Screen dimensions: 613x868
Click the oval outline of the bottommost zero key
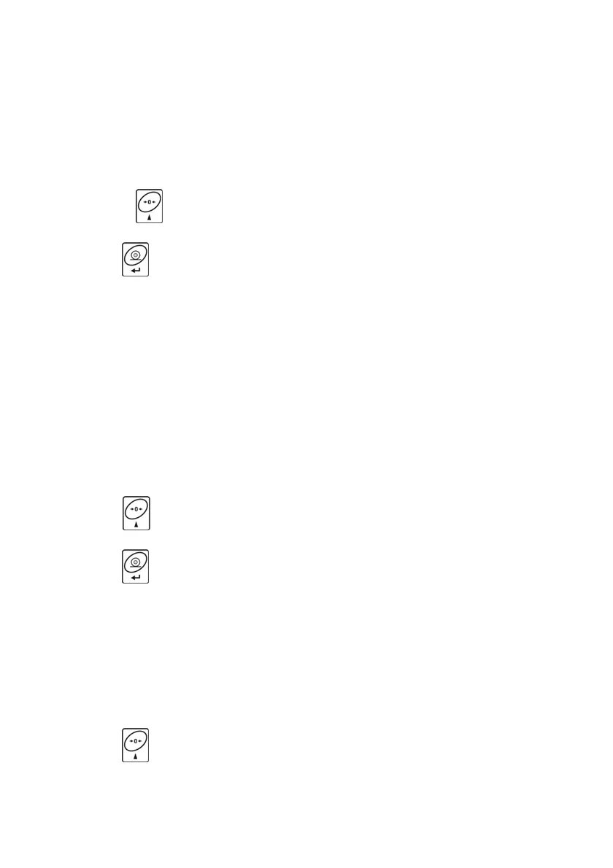click(x=136, y=741)
